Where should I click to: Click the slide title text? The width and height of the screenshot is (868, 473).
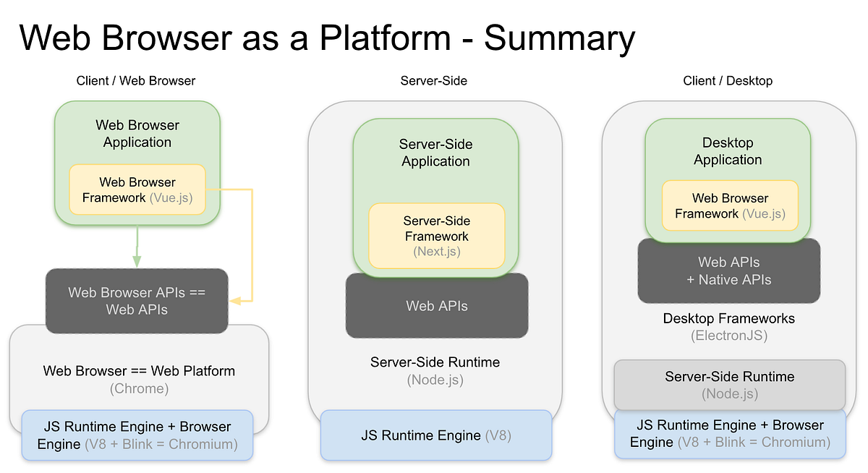[328, 38]
